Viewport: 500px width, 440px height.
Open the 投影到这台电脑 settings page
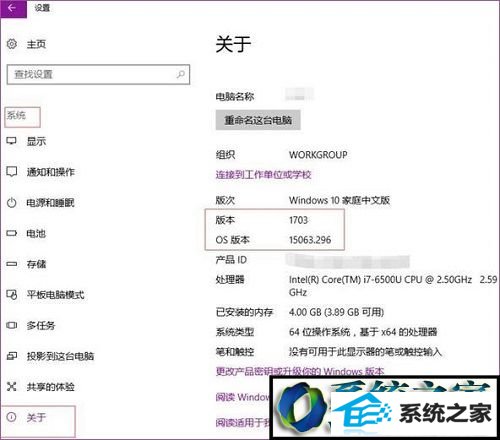(x=60, y=356)
